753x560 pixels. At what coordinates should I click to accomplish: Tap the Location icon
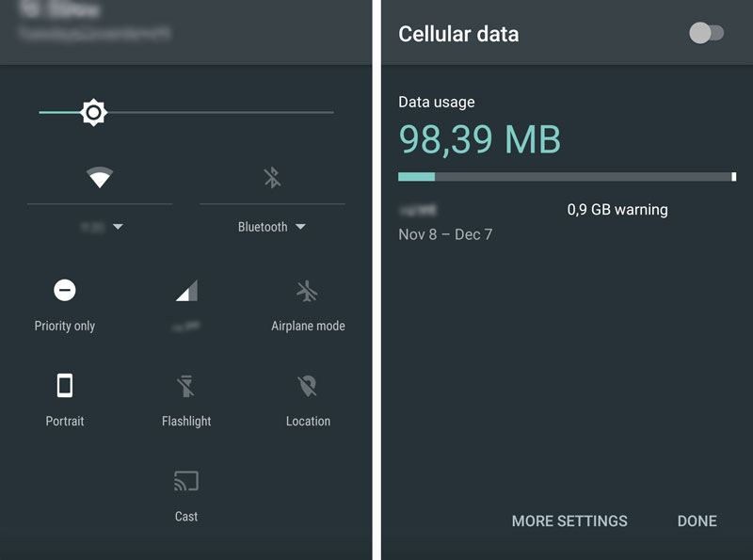[308, 385]
